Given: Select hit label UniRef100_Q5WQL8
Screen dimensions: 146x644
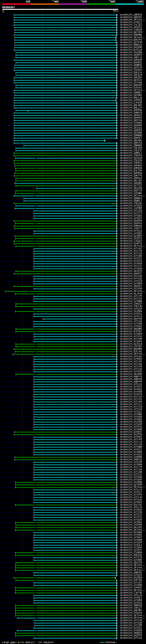Looking at the screenshot, I should coord(131,198).
